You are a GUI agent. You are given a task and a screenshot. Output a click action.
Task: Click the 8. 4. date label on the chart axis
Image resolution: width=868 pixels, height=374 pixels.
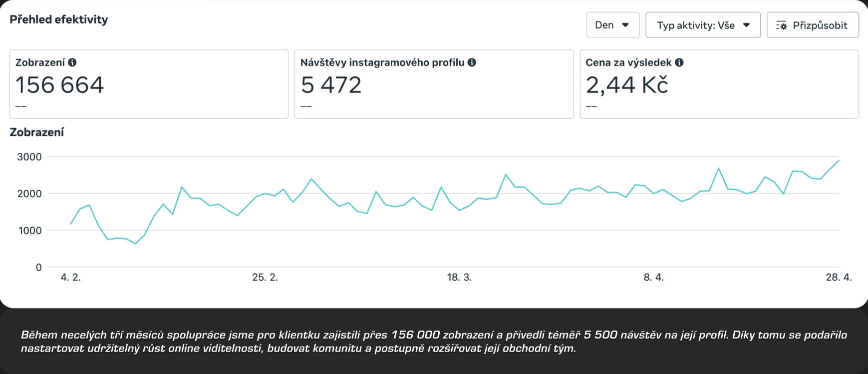653,278
